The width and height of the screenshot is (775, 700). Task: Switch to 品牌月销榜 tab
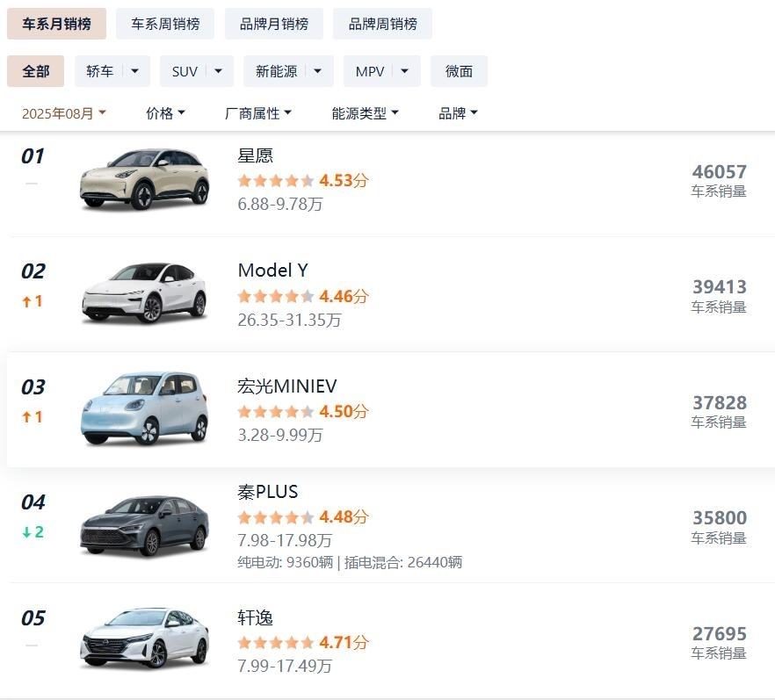pyautogui.click(x=274, y=24)
